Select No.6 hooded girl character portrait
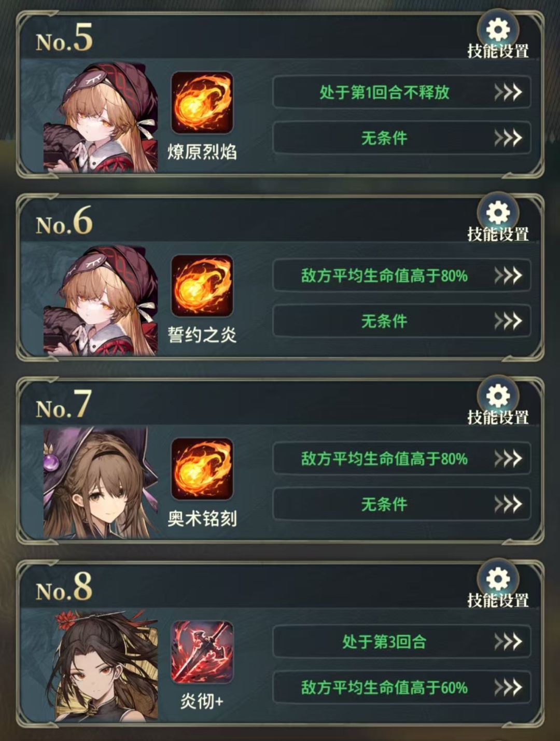The height and width of the screenshot is (741, 560). tap(101, 300)
